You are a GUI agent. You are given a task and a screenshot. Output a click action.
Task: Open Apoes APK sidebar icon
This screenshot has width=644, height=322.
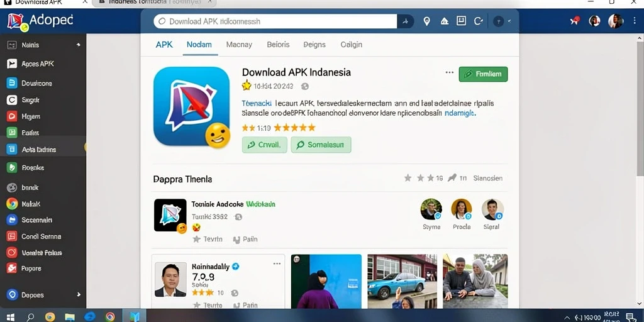coord(12,64)
